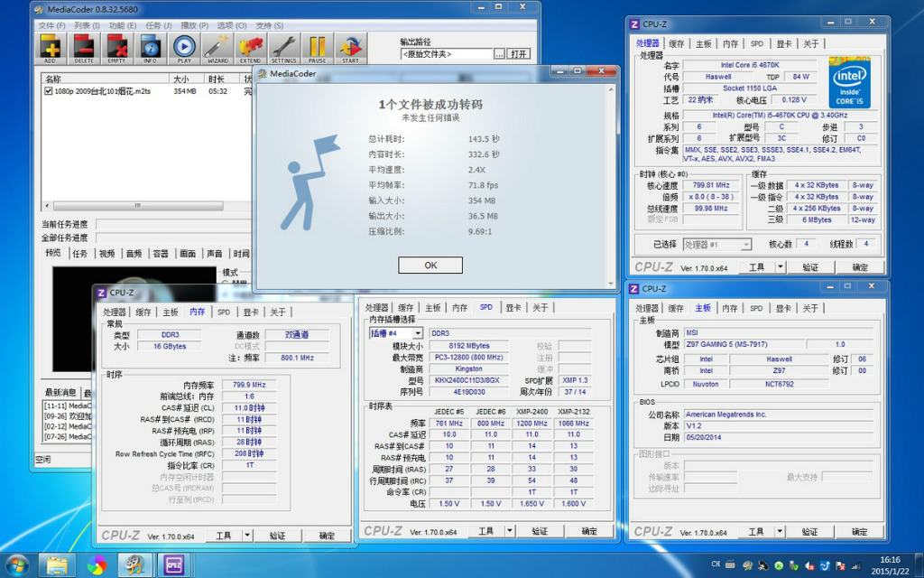Click 确定 in the SPD CPU-Z window

pyautogui.click(x=589, y=531)
